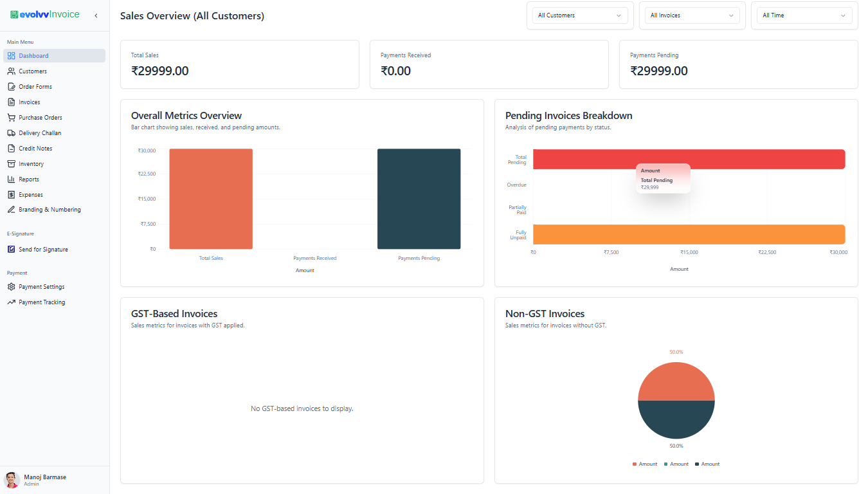The image size is (868, 494).
Task: Open the All Customers dropdown
Action: pyautogui.click(x=580, y=15)
